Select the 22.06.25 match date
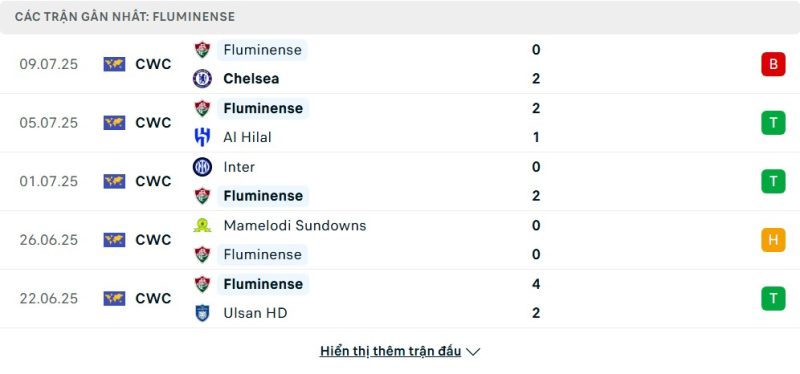The width and height of the screenshot is (800, 374). point(49,298)
